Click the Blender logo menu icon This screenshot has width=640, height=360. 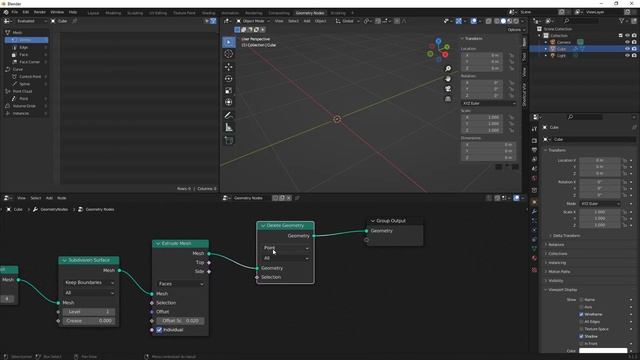coord(6,12)
